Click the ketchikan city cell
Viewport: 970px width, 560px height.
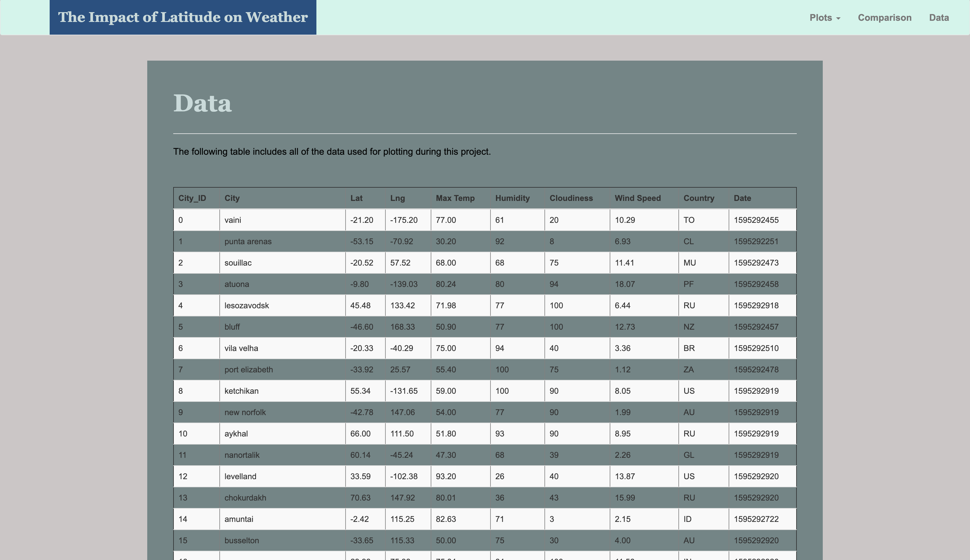(x=241, y=391)
